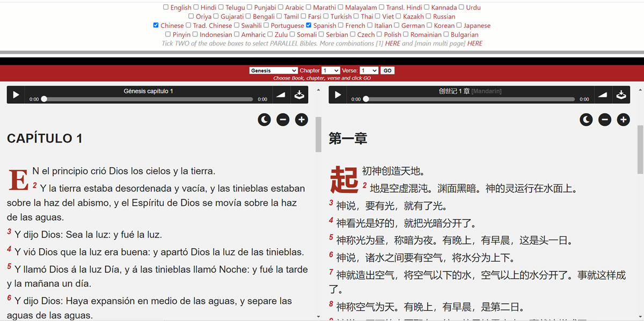The image size is (644, 321).
Task: Play the Génesis capítulo 1 Spanish audio
Action: tap(16, 95)
